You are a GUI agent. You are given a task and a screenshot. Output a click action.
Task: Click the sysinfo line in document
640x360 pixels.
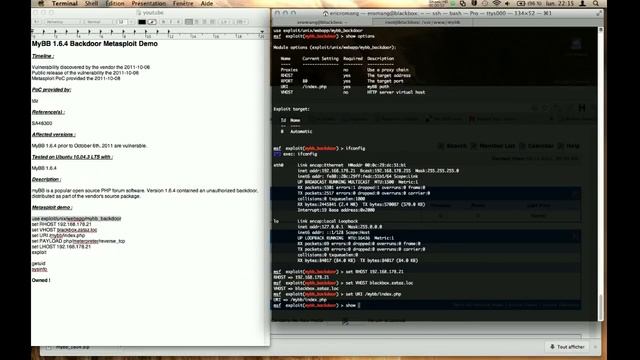tap(40, 269)
